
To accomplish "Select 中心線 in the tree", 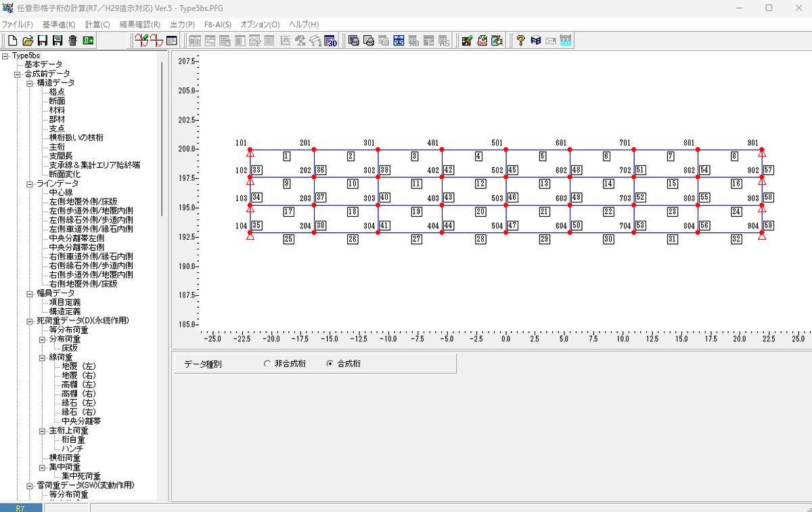I will click(61, 192).
